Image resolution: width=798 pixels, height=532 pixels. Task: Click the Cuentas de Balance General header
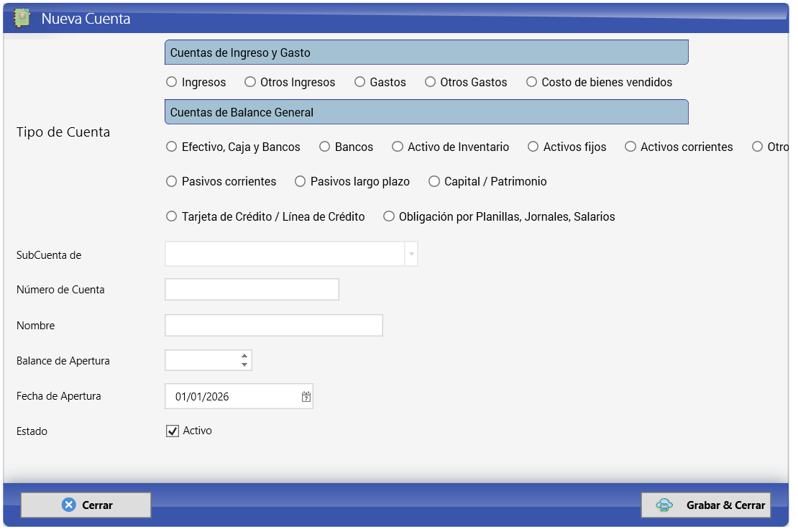coord(426,112)
